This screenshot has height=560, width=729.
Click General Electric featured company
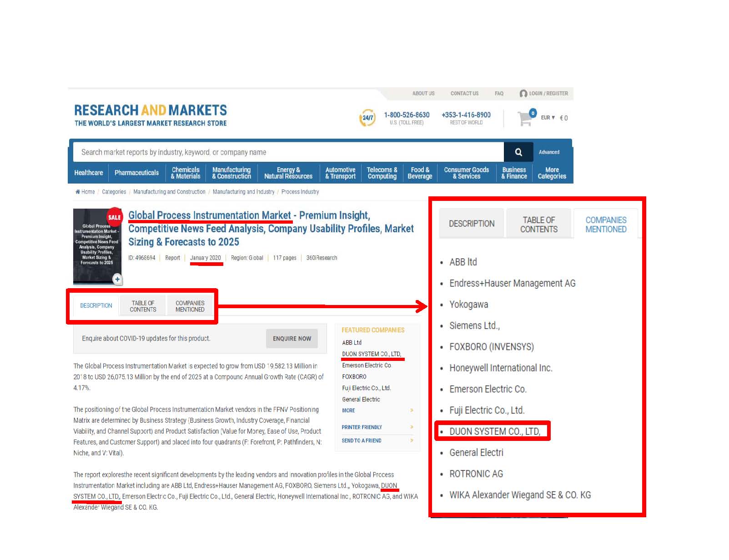coord(361,400)
